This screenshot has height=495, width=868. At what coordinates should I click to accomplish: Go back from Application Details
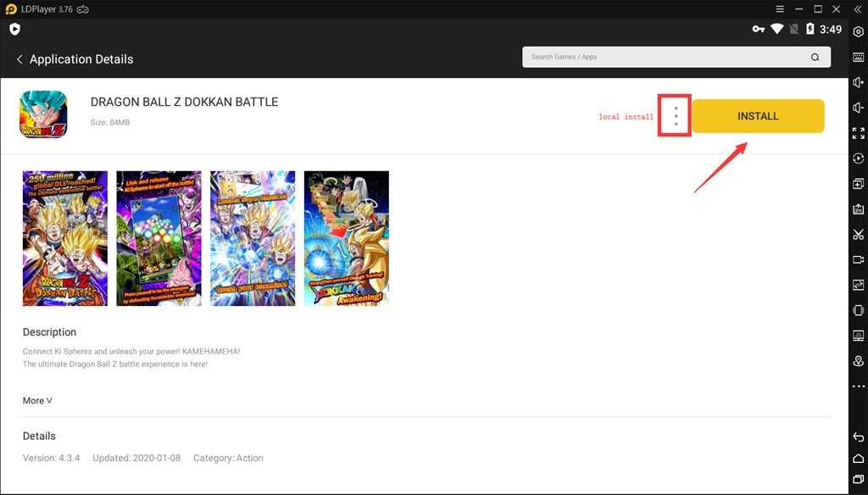pyautogui.click(x=19, y=58)
